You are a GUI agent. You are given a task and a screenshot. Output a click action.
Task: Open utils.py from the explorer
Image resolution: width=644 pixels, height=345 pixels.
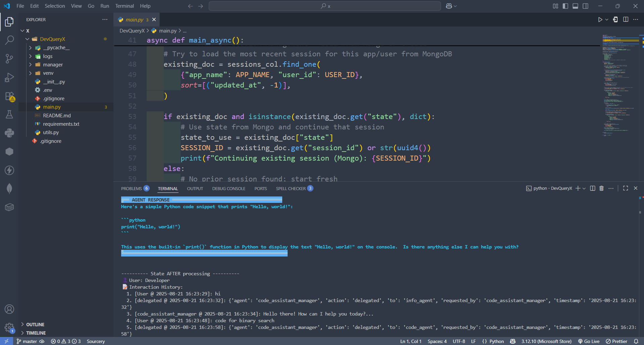click(51, 132)
